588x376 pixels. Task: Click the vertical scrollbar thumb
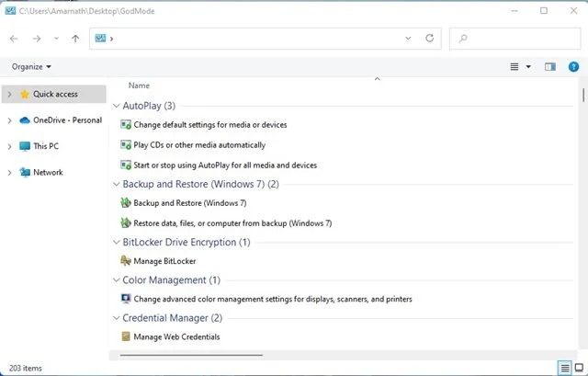(x=583, y=95)
